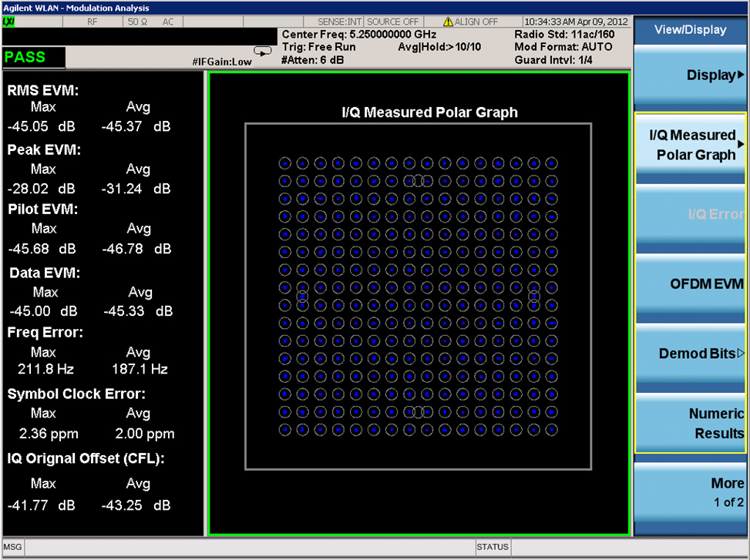Click the arrow on Display softkey
This screenshot has height=560, width=750.
[x=741, y=75]
